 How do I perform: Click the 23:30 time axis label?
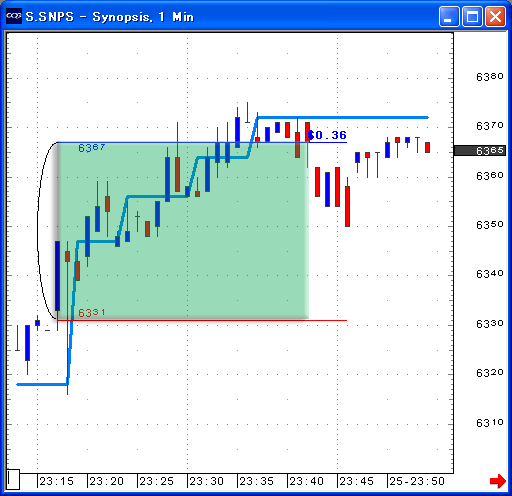206,481
